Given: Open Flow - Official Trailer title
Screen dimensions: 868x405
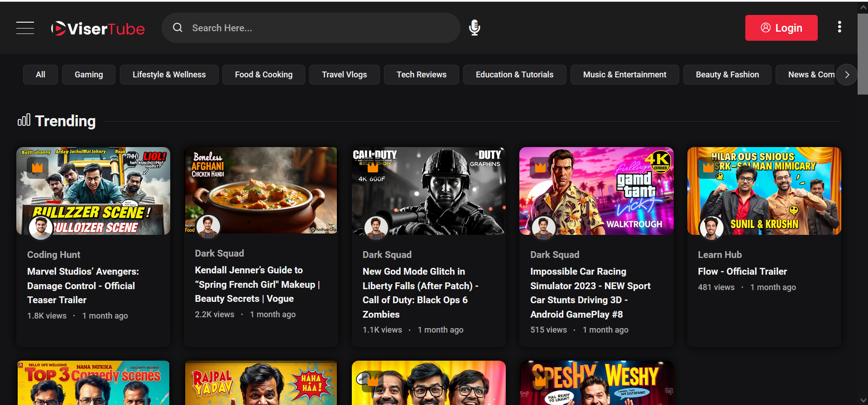Looking at the screenshot, I should 742,272.
